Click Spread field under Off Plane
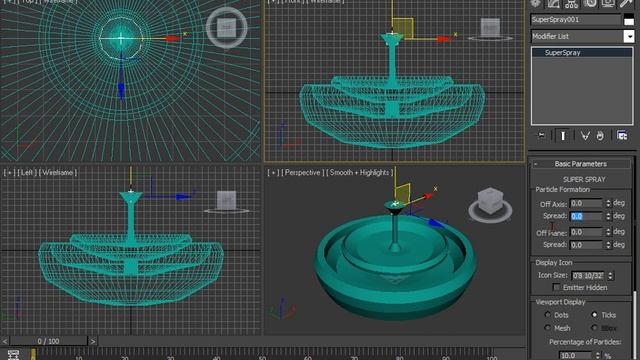The height and width of the screenshot is (360, 640). tap(587, 244)
